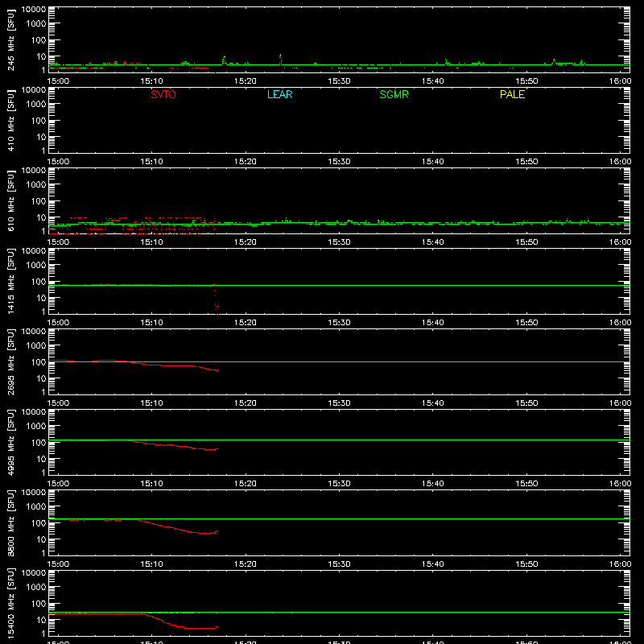Click the red dropout in the 1415 MHz panel
The image size is (644, 644).
tap(216, 300)
